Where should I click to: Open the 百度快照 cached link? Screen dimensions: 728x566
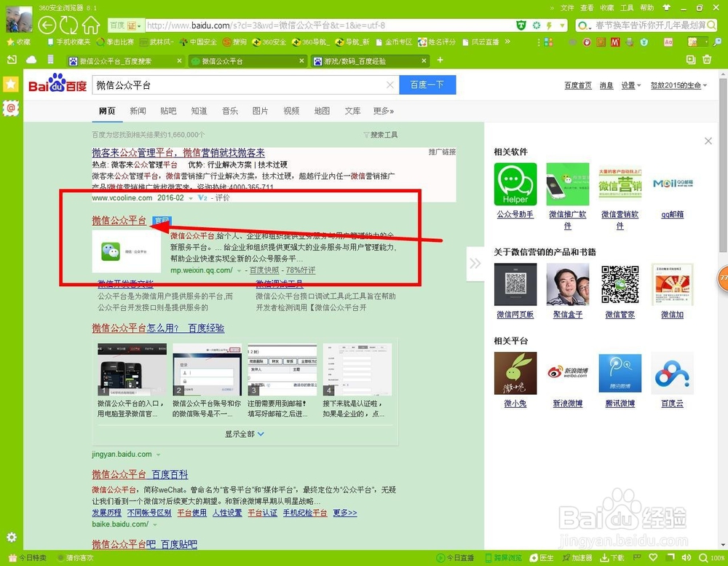[x=264, y=270]
